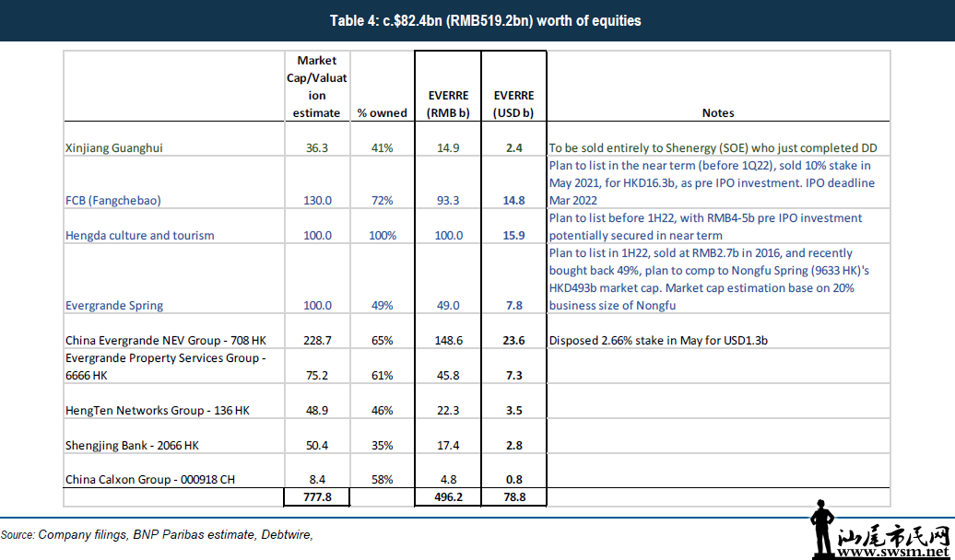Click the 'EVERRE (USD b)' column header
The image size is (955, 560).
(x=514, y=104)
